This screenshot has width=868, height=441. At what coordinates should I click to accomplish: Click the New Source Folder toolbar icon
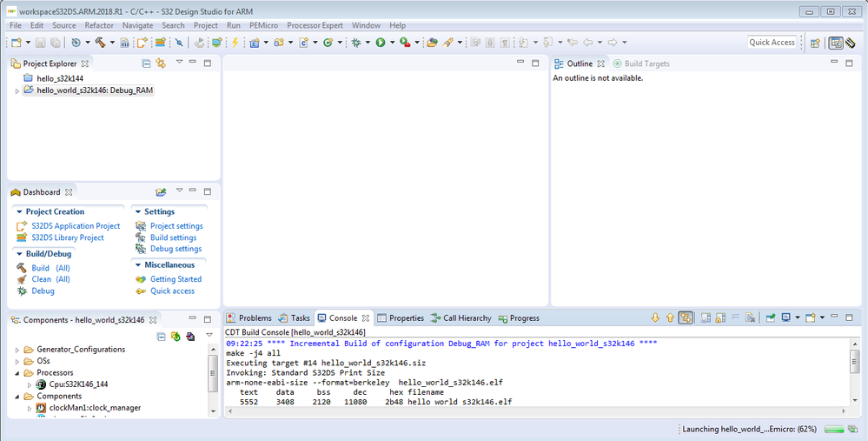279,42
